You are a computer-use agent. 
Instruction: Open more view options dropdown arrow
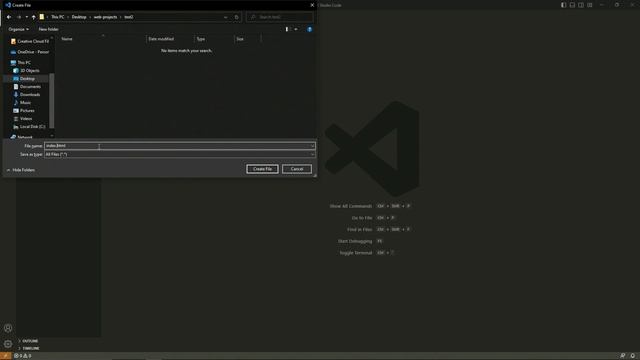click(x=296, y=29)
